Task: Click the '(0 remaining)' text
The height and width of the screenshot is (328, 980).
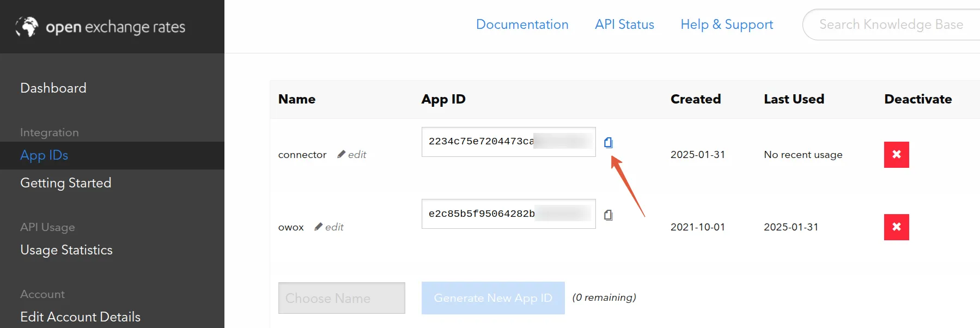Action: pyautogui.click(x=604, y=297)
